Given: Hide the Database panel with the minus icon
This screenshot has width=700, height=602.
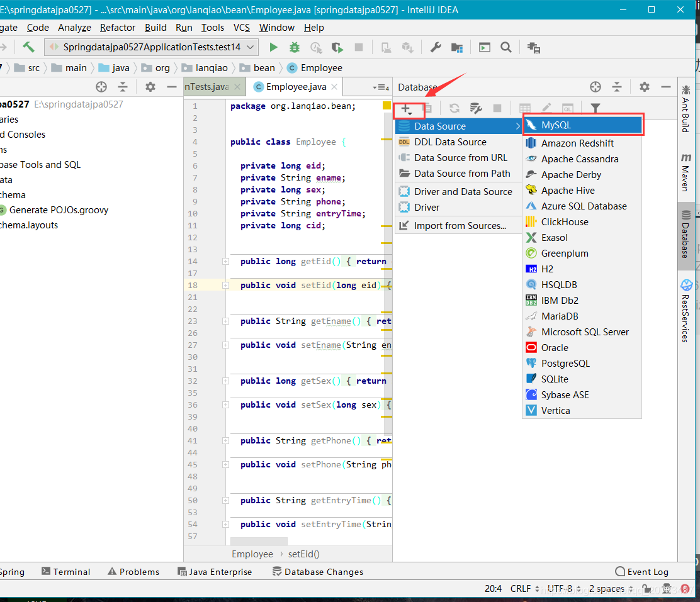Looking at the screenshot, I should (x=665, y=87).
